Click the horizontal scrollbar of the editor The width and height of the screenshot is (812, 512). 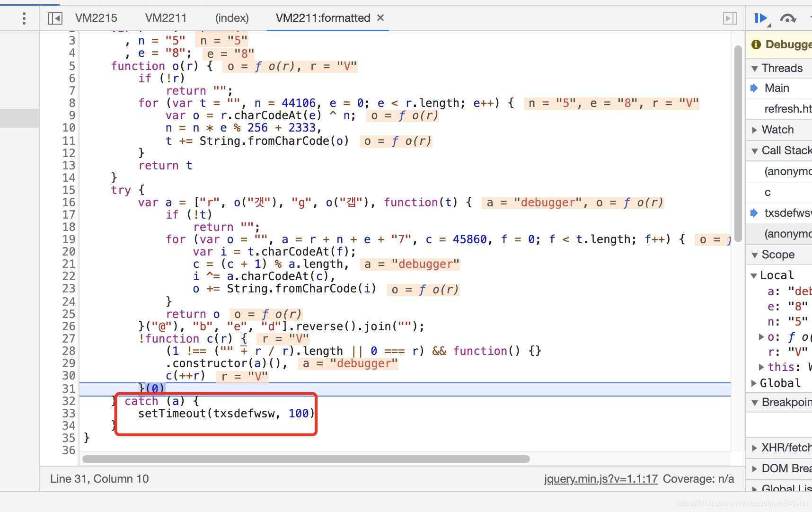pos(306,459)
